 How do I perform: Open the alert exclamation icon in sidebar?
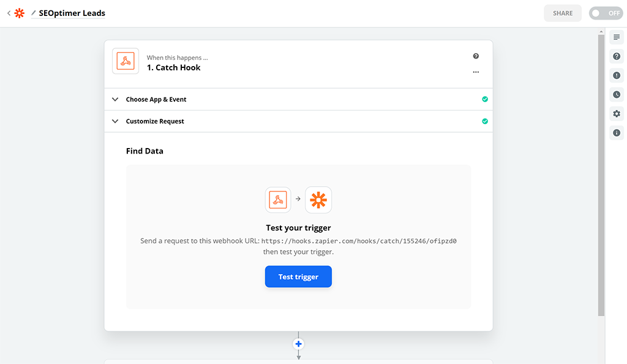pyautogui.click(x=617, y=75)
